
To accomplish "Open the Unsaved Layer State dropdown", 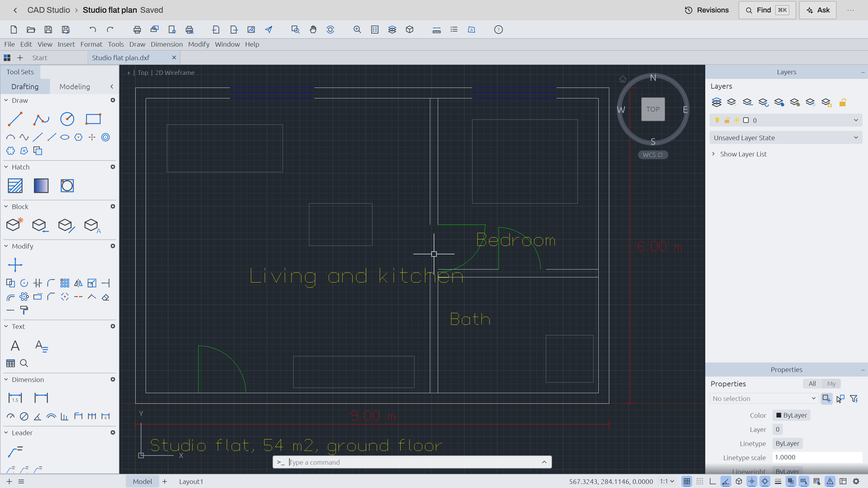I will (786, 138).
